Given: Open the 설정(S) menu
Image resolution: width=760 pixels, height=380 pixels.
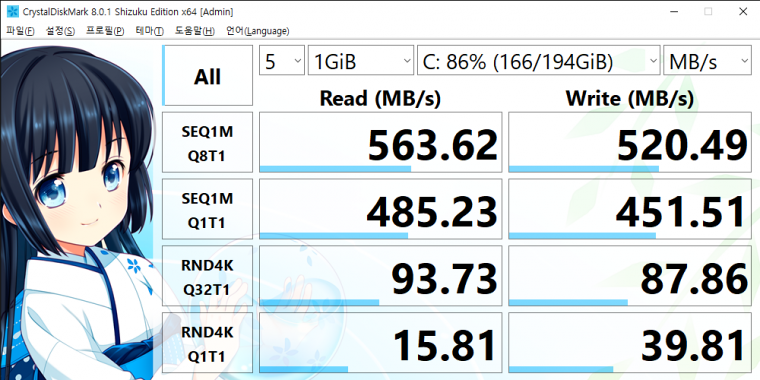Looking at the screenshot, I should (61, 31).
